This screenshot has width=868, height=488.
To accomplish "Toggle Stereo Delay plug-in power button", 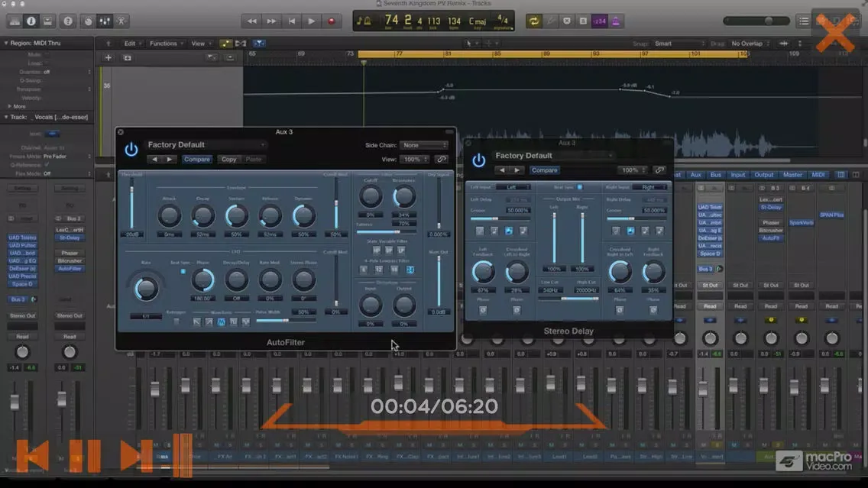I will (x=479, y=160).
